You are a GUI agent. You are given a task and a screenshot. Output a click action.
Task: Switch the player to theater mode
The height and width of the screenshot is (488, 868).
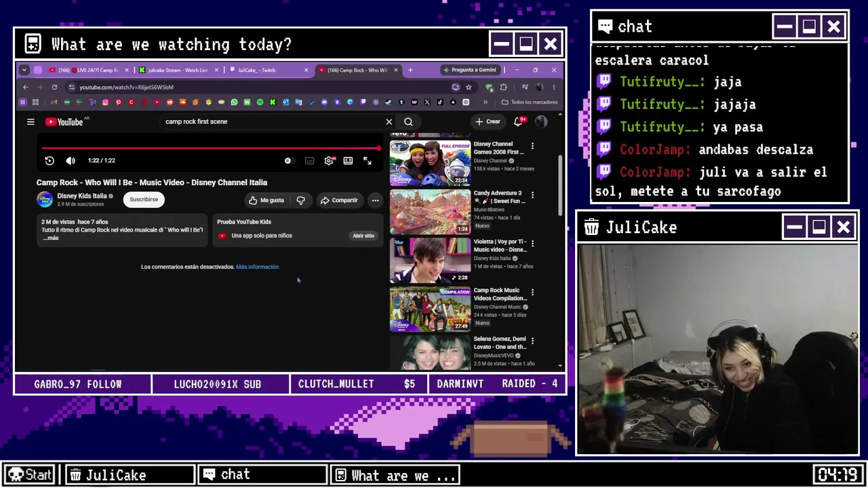pyautogui.click(x=348, y=161)
